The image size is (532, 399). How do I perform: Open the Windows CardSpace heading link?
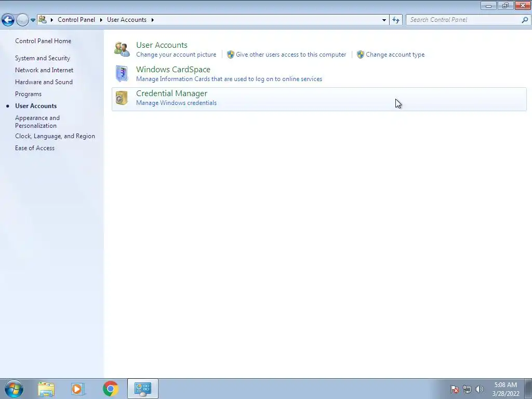[x=174, y=70]
